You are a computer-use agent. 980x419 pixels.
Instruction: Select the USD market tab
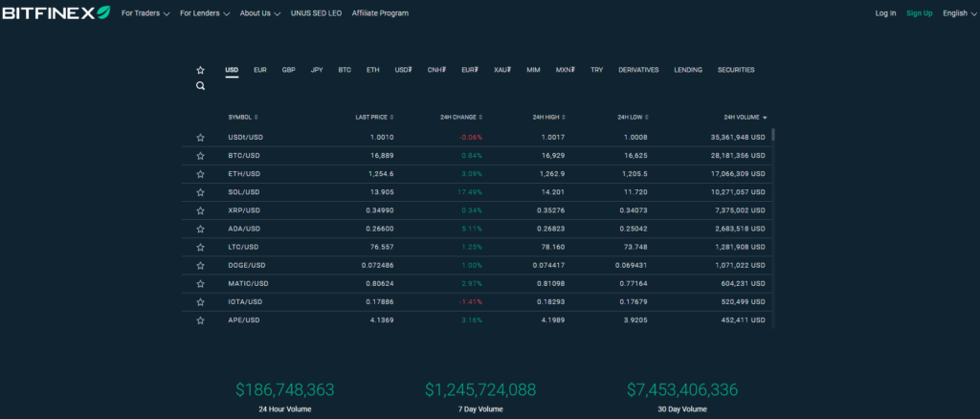(x=232, y=70)
